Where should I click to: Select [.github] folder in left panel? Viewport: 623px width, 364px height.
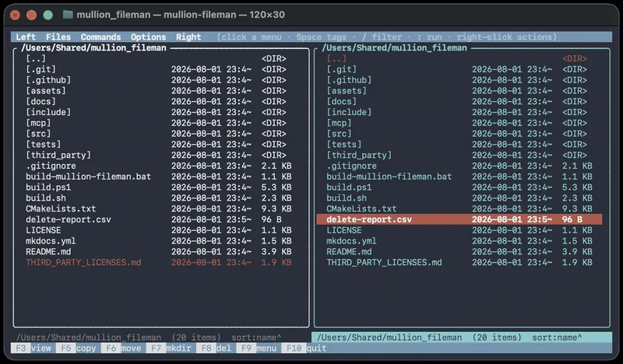[x=159, y=80]
